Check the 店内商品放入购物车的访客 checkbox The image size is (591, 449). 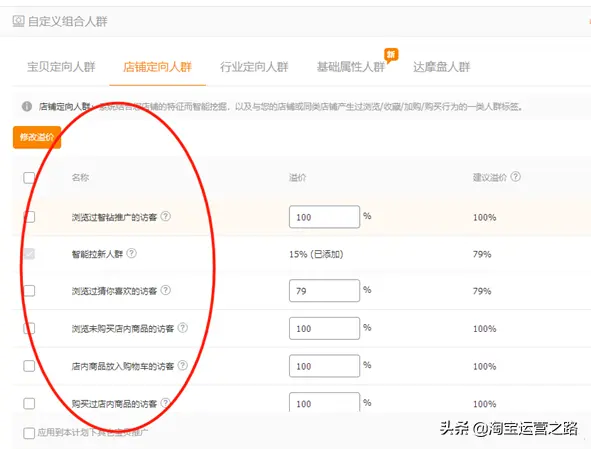[29, 366]
